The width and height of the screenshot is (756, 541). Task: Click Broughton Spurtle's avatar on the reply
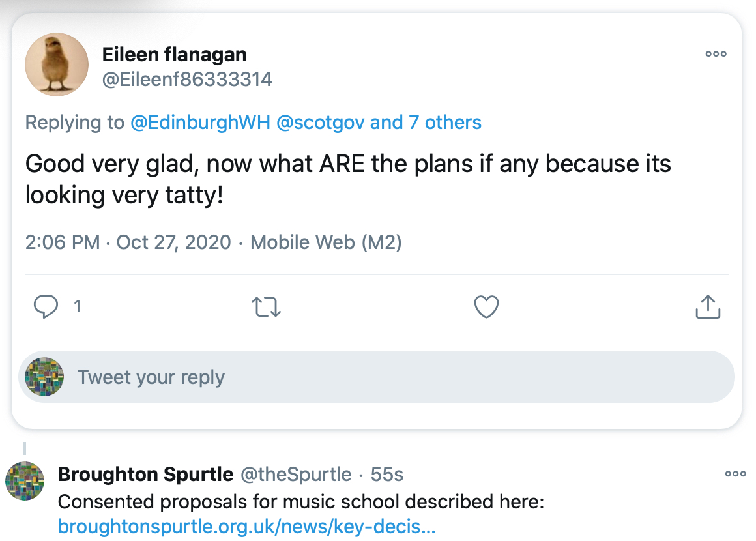[x=25, y=481]
